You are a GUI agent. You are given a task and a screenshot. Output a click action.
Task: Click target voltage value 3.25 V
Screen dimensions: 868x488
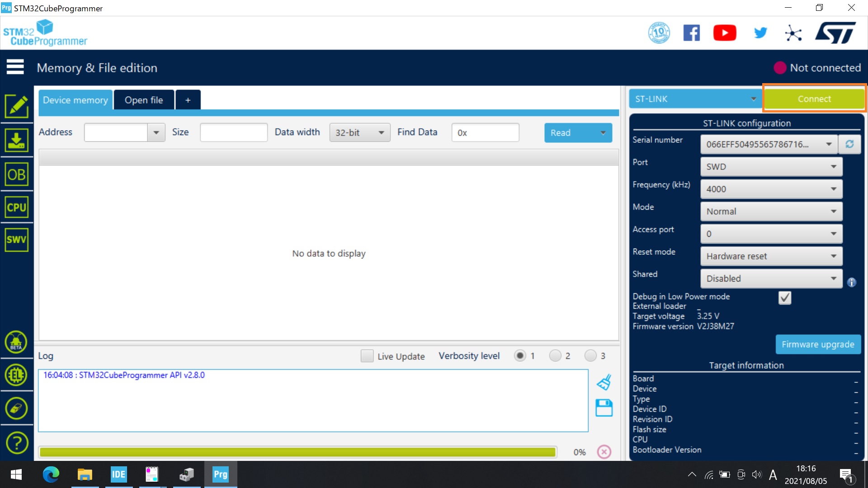(708, 316)
